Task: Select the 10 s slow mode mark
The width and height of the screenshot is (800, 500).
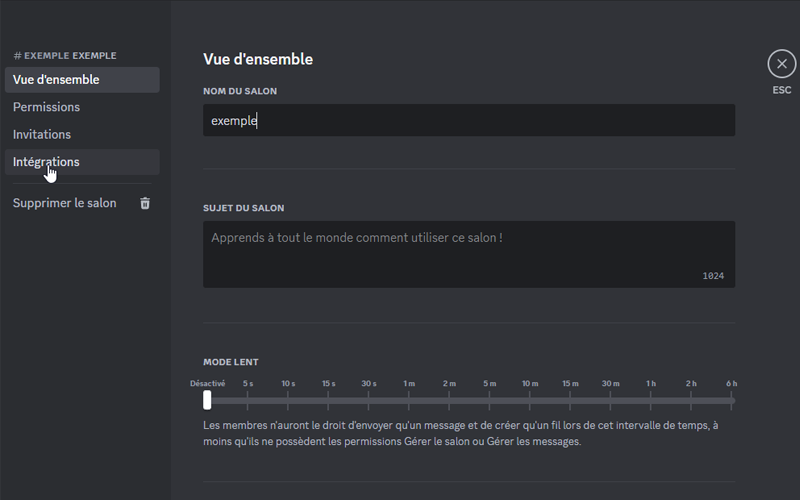Action: 288,400
